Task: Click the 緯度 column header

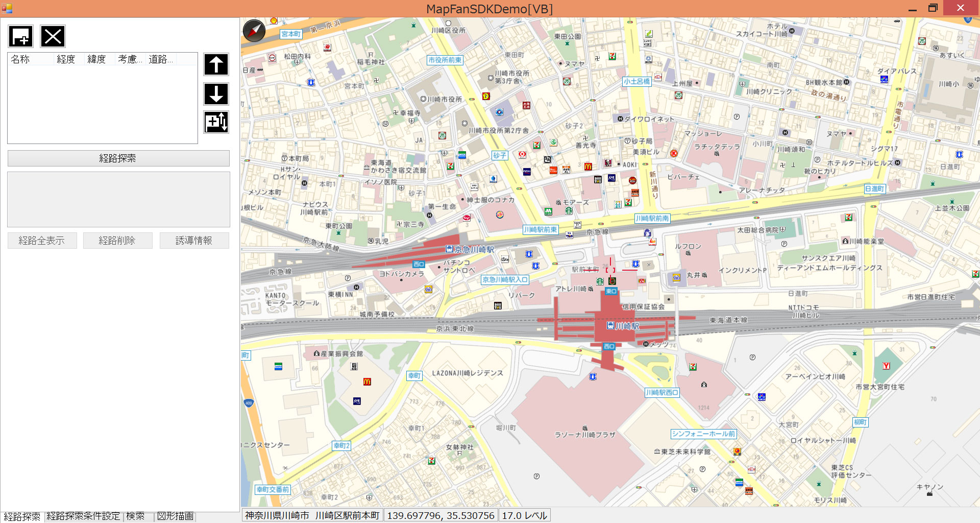Action: click(100, 59)
